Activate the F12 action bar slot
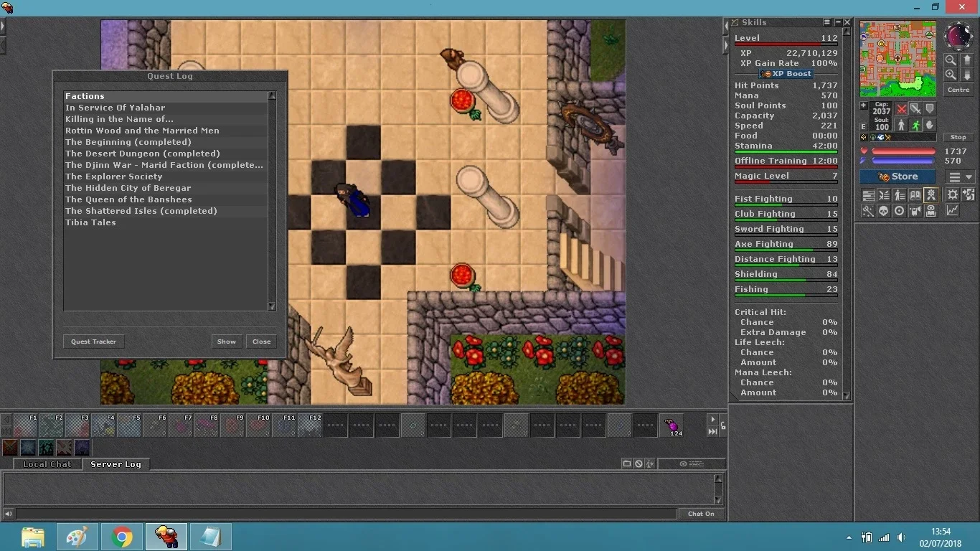 (x=310, y=425)
